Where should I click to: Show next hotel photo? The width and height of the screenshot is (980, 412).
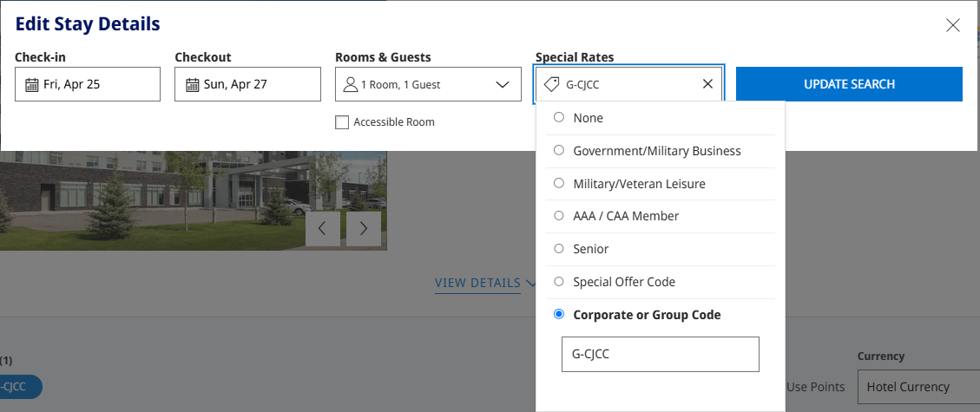364,228
